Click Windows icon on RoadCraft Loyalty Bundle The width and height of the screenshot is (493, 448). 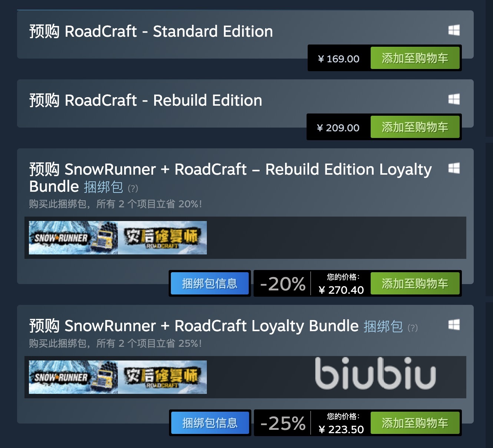(x=454, y=325)
